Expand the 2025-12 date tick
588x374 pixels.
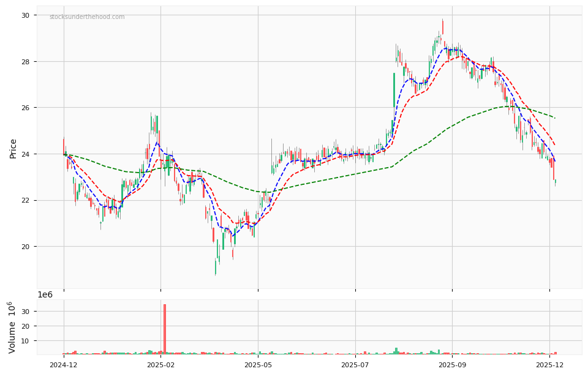550,364
